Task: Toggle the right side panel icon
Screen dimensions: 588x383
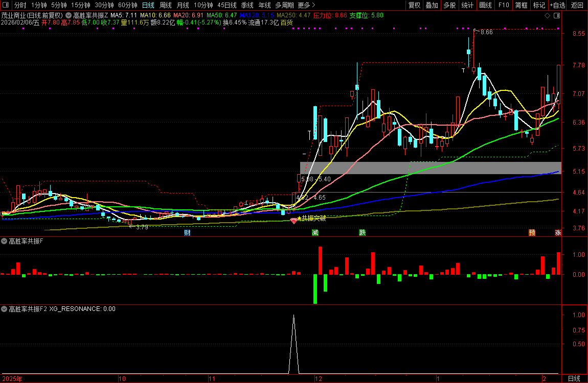Action: pos(557,16)
